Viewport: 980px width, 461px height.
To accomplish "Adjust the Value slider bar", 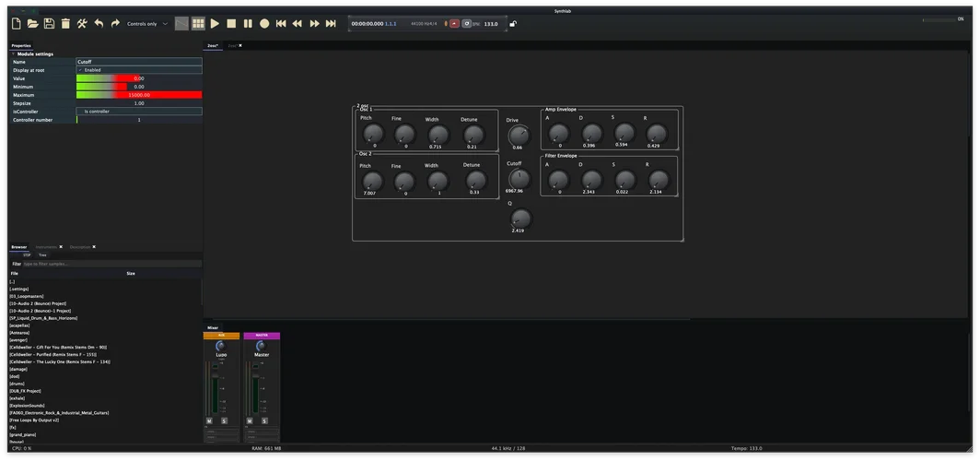I will coord(139,78).
